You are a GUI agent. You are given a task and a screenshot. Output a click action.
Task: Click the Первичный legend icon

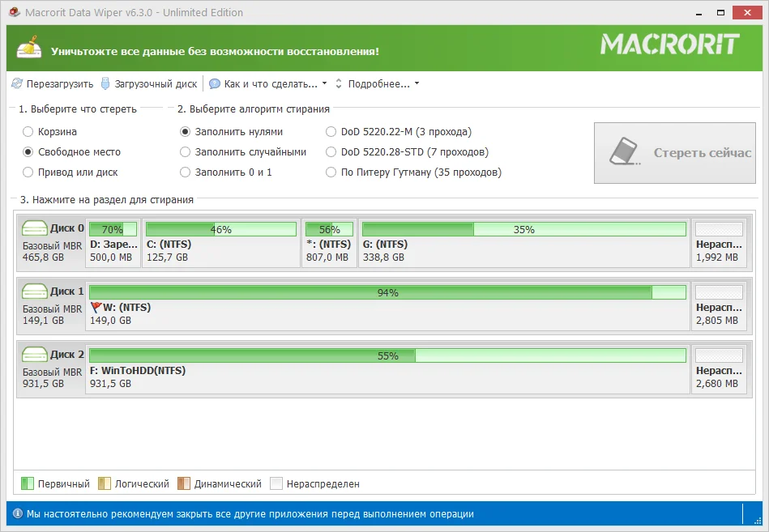[28, 483]
